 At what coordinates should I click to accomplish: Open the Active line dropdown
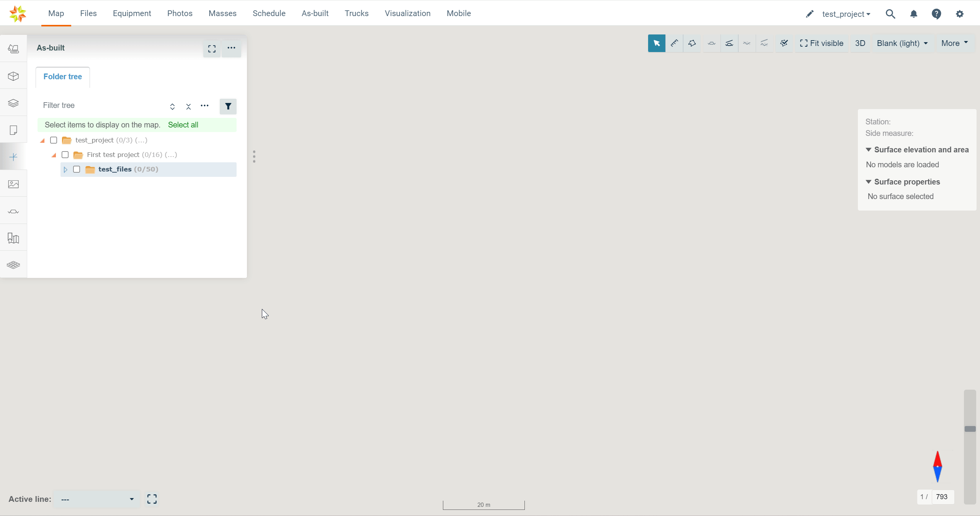coord(97,499)
